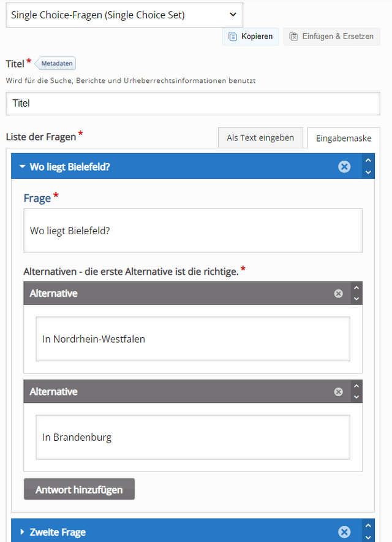Delete the Nordrhein-Westfalen alternative
Viewport: 392px width, 542px height.
pyautogui.click(x=339, y=294)
